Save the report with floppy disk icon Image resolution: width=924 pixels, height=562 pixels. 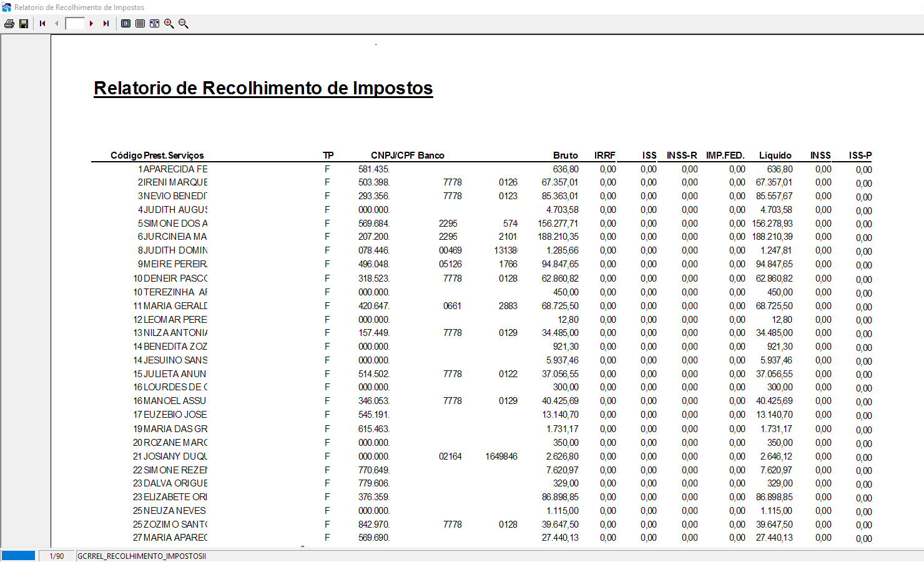tap(24, 24)
